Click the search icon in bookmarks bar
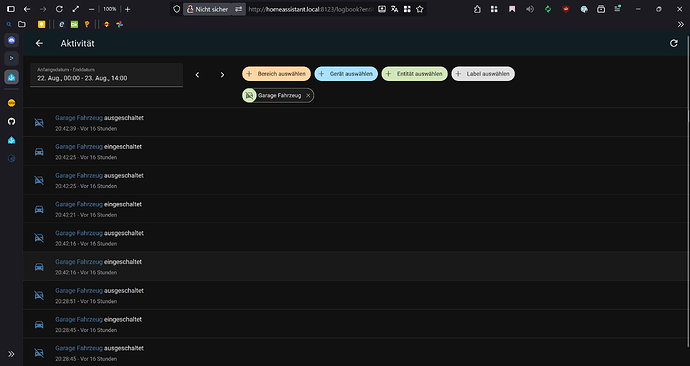Image resolution: width=690 pixels, height=366 pixels. click(9, 24)
